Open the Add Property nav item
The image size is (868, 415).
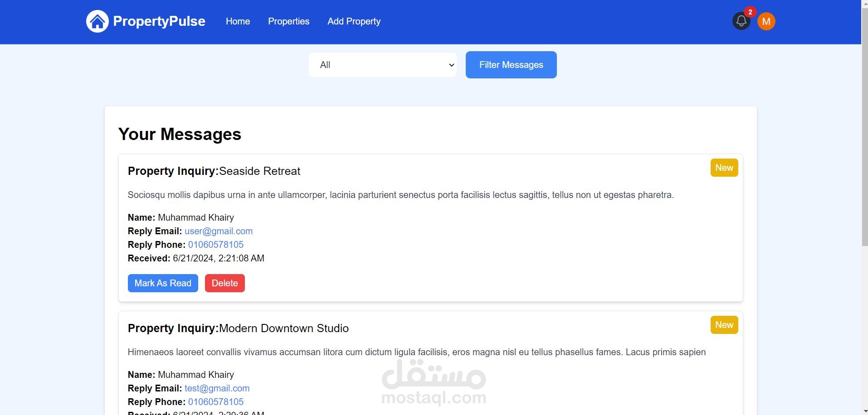click(x=354, y=21)
